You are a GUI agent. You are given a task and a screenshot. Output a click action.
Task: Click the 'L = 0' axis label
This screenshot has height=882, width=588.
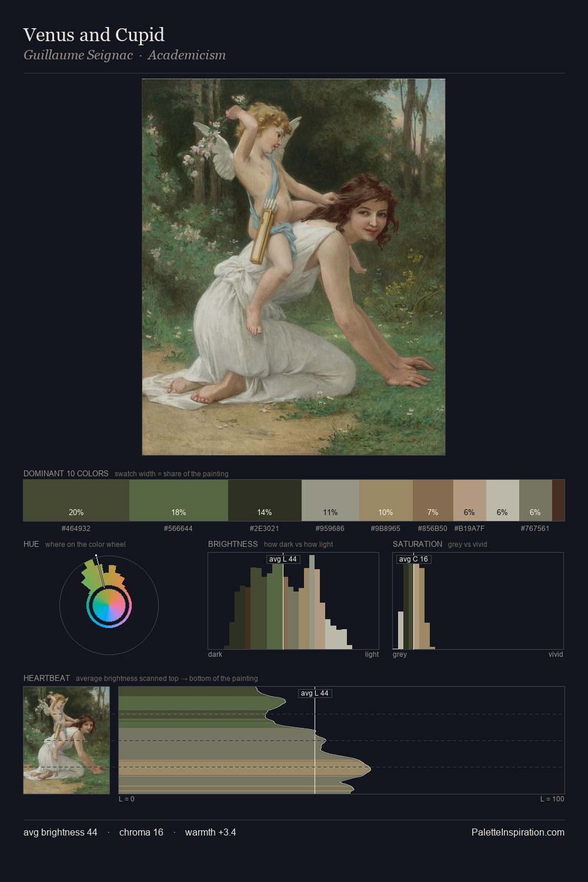[x=126, y=799]
